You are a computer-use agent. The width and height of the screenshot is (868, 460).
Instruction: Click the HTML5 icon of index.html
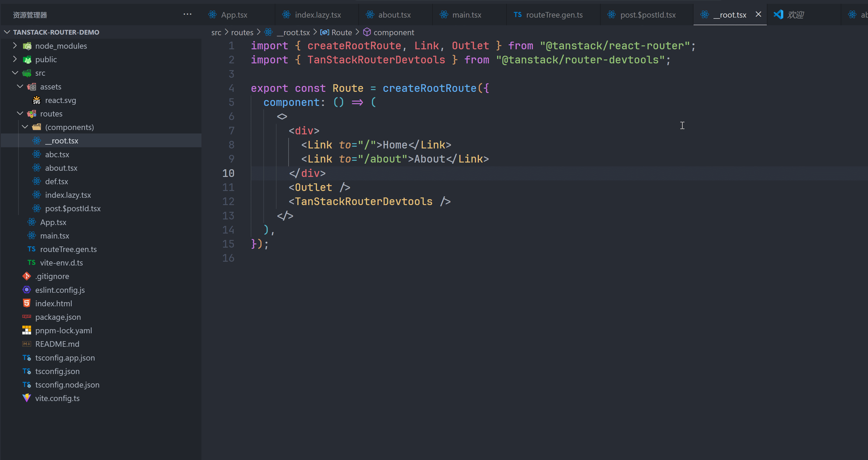[27, 303]
